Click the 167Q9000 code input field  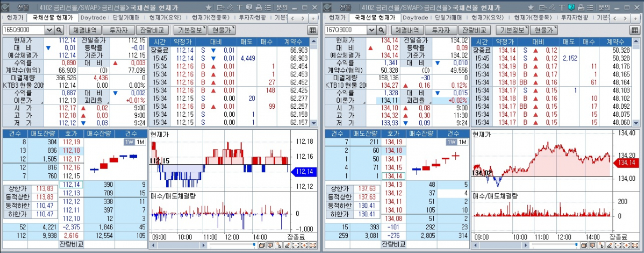click(x=346, y=30)
